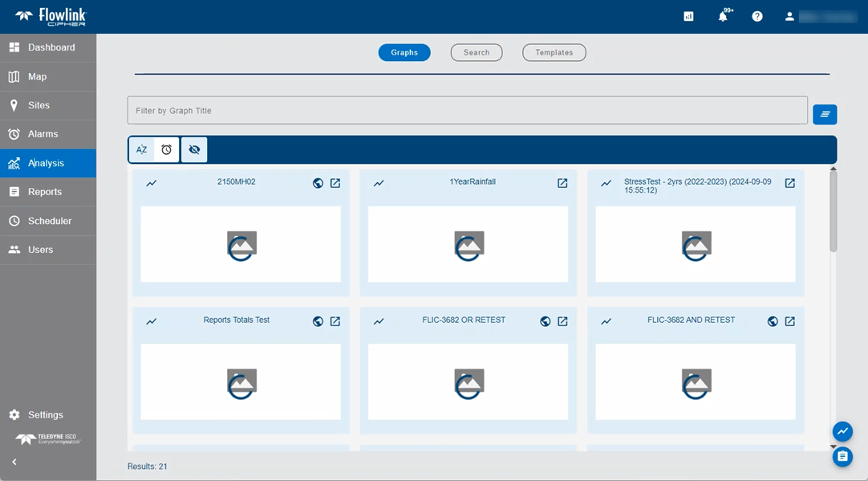The width and height of the screenshot is (868, 481).
Task: Collapse the left sidebar with chevron
Action: click(14, 462)
